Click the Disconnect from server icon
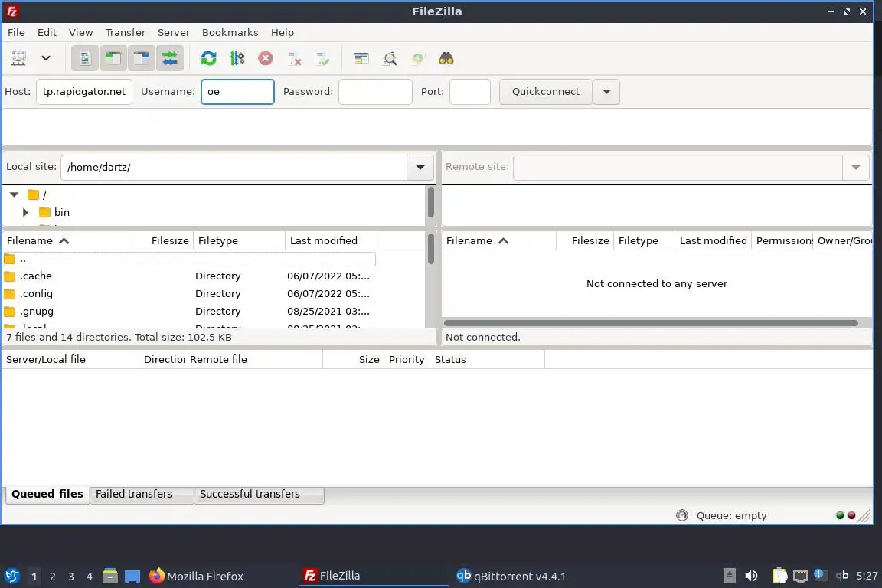The image size is (882, 588). point(294,58)
